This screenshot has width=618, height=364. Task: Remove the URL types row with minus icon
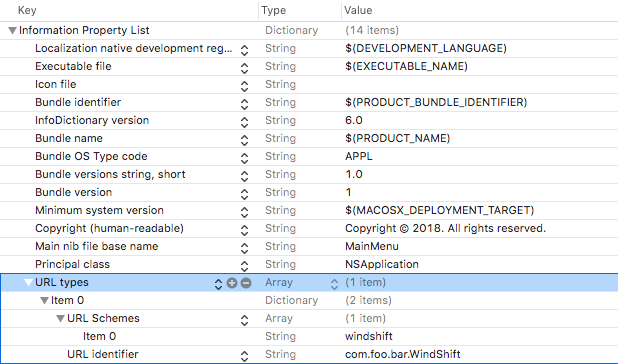(x=246, y=283)
